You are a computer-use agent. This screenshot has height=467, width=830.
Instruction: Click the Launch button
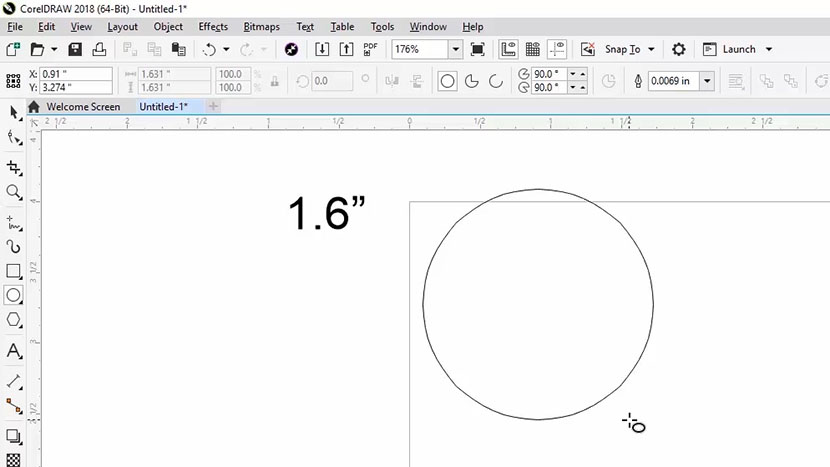pyautogui.click(x=739, y=49)
